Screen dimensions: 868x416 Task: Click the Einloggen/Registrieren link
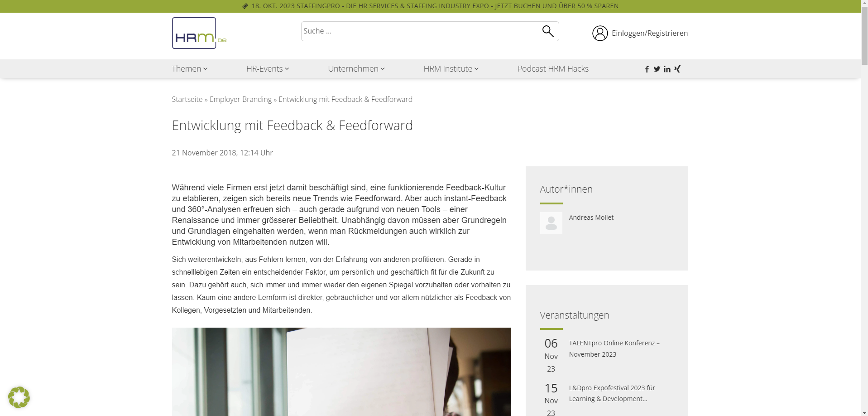[x=649, y=33]
